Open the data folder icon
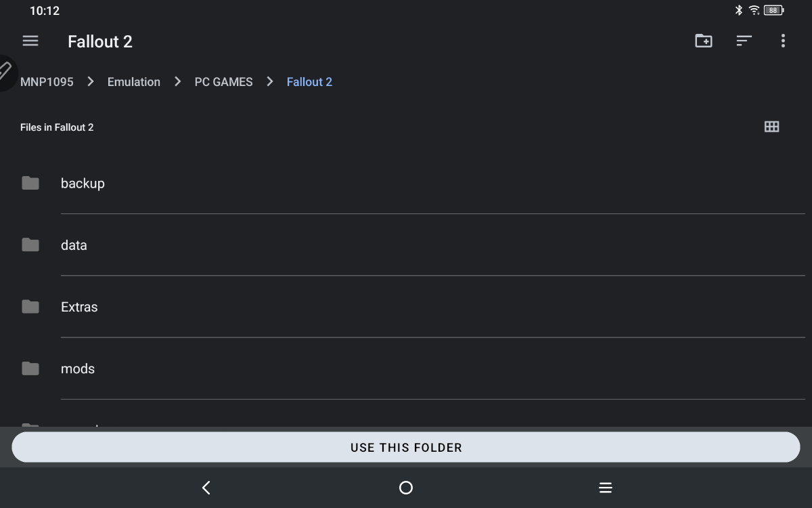 tap(30, 245)
